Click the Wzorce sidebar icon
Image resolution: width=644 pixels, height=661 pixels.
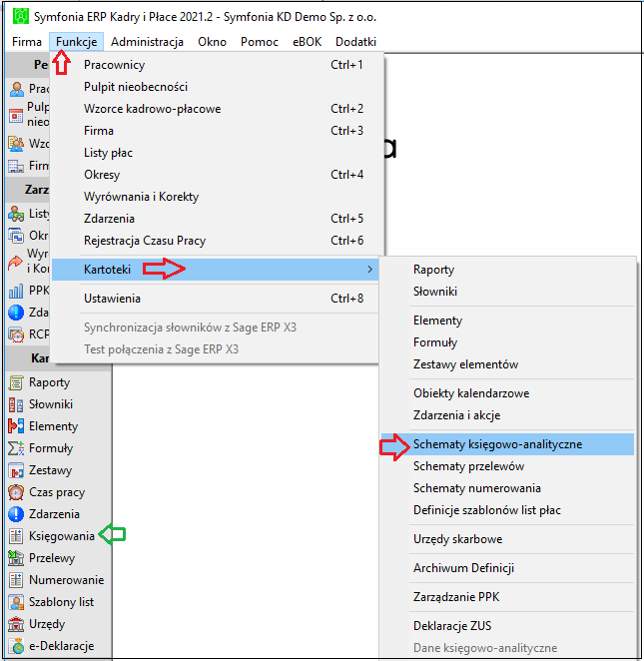pos(16,144)
